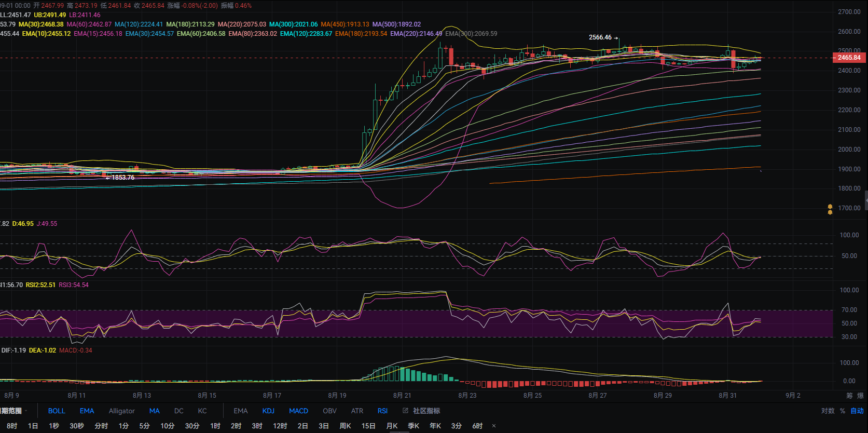Screen dimensions: 868x433
Task: Click the MA(30):2468.38 legend label
Action: (x=41, y=24)
